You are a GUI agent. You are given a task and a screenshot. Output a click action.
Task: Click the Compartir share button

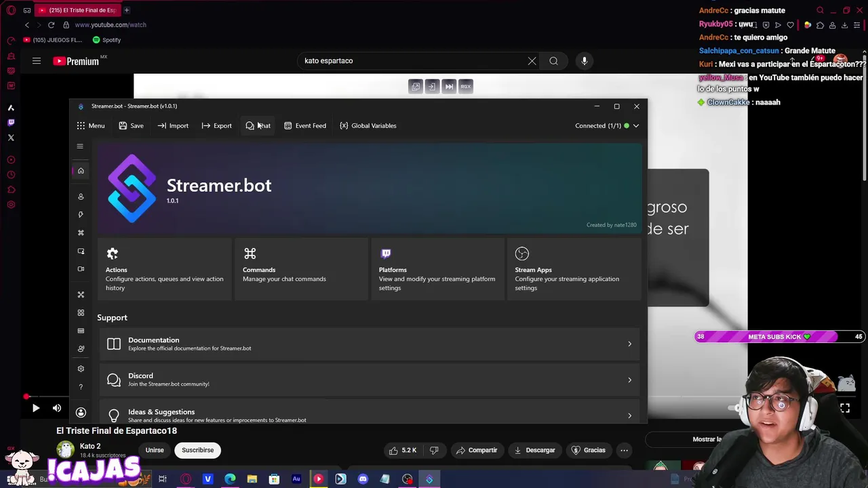point(477,450)
